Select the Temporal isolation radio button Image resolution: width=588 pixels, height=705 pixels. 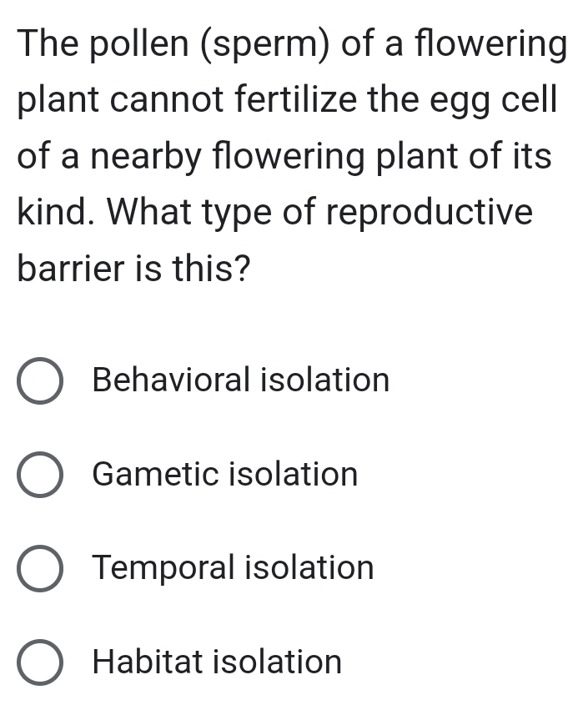point(39,568)
